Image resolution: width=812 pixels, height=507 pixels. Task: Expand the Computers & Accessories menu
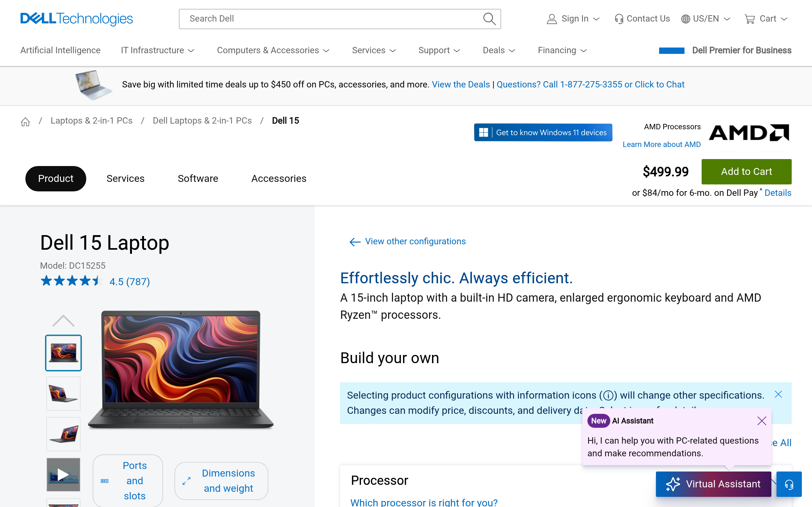point(273,50)
